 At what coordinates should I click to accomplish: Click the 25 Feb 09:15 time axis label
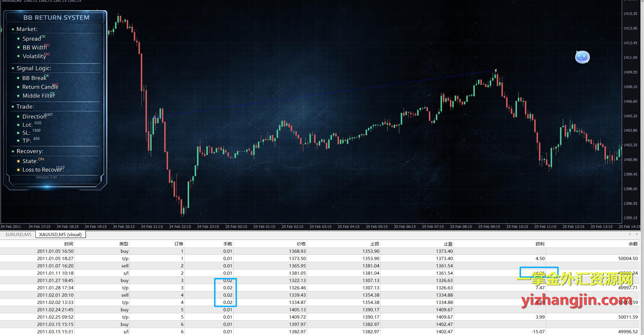tap(489, 226)
